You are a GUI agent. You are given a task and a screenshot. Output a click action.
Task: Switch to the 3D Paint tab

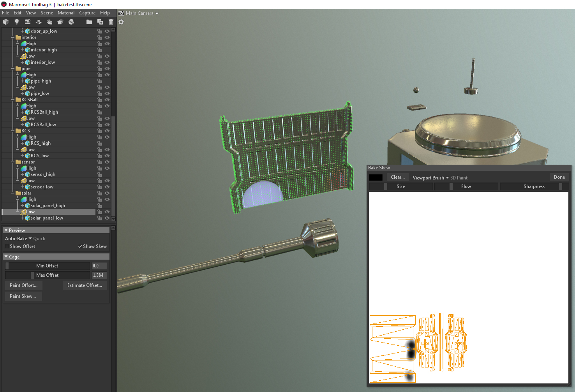pos(459,178)
